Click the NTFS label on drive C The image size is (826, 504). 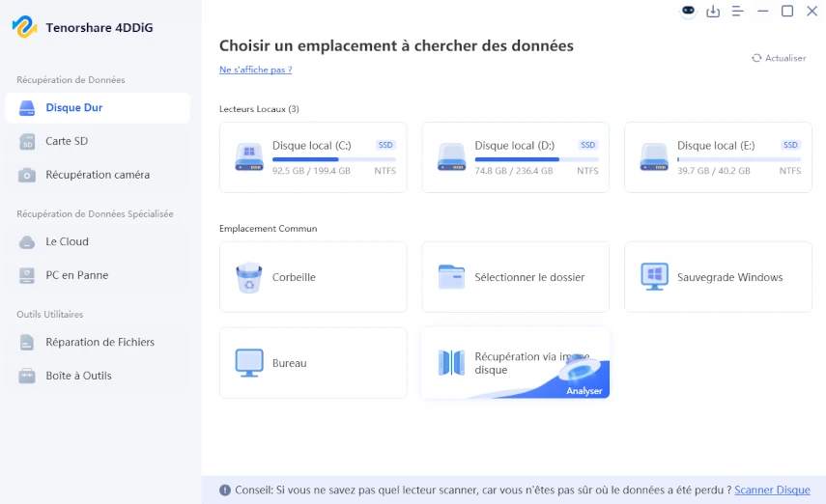coord(385,171)
